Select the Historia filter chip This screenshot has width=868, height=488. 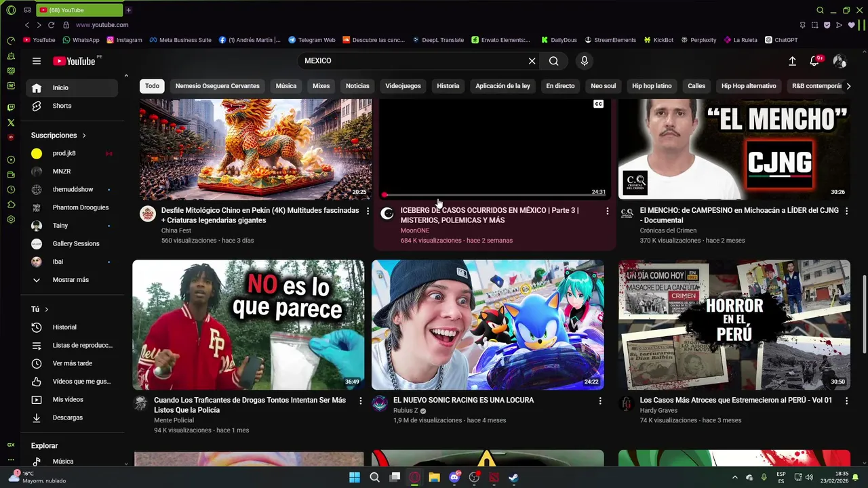(x=448, y=86)
